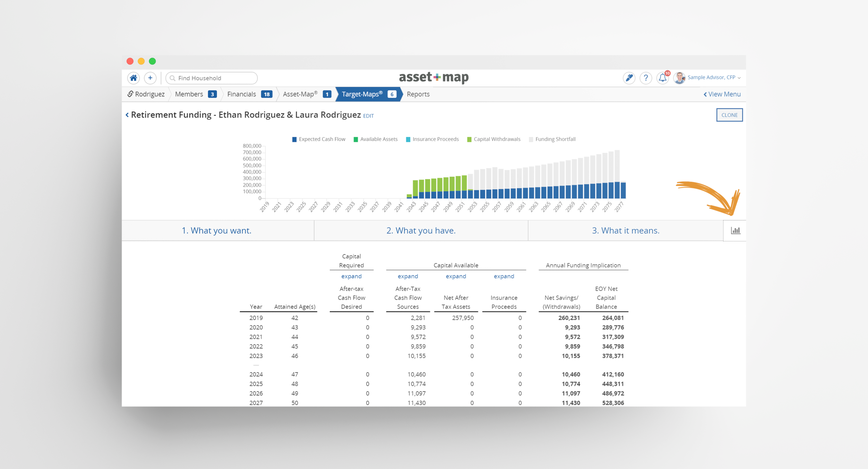Toggle the Expected Cash Flow legend series

click(322, 139)
